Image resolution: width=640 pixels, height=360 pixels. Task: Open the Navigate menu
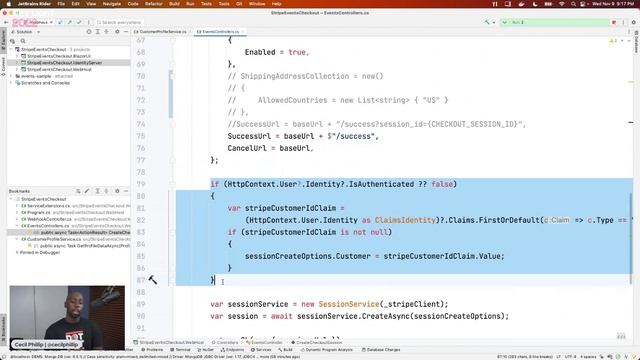(111, 4)
